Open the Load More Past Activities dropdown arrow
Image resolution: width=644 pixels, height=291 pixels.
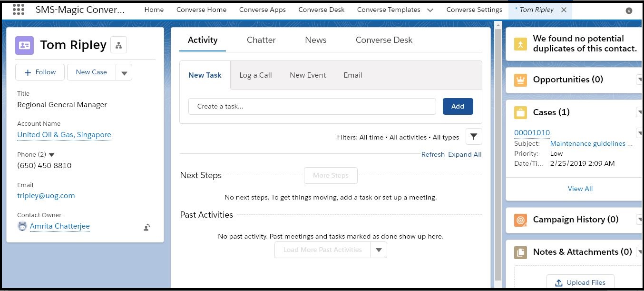point(379,250)
